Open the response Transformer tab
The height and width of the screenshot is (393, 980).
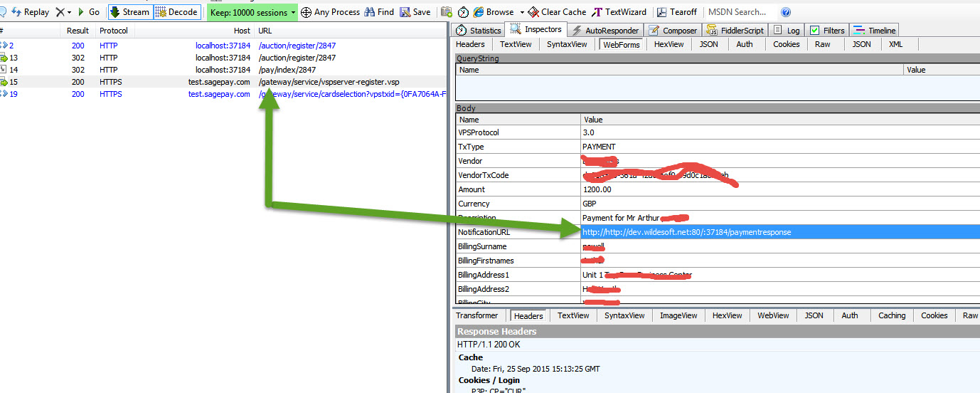[x=477, y=315]
